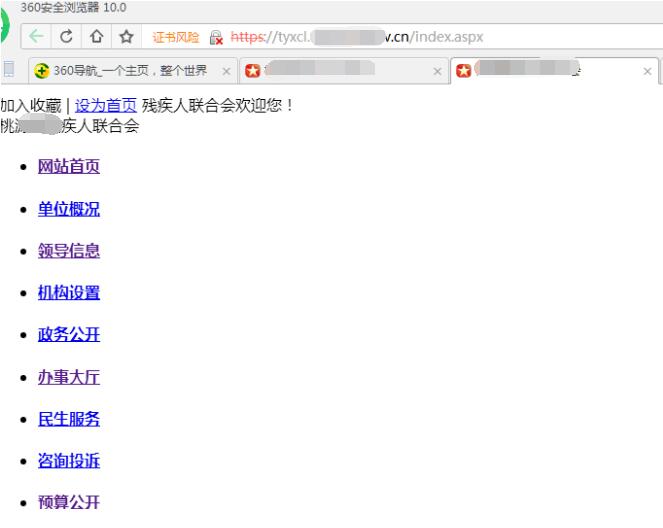Screen dimensions: 663x528
Task: Open the 领导信息 navigation link
Action: [x=69, y=251]
